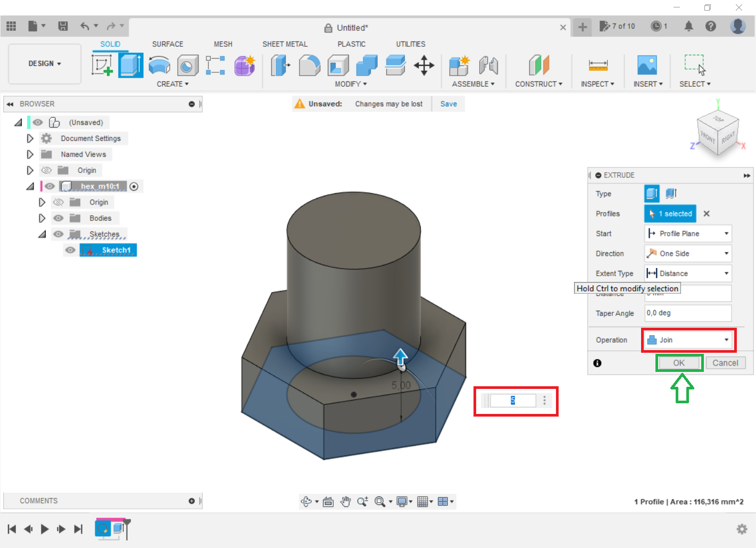Click the Revolve tool icon
756x548 pixels.
point(159,65)
